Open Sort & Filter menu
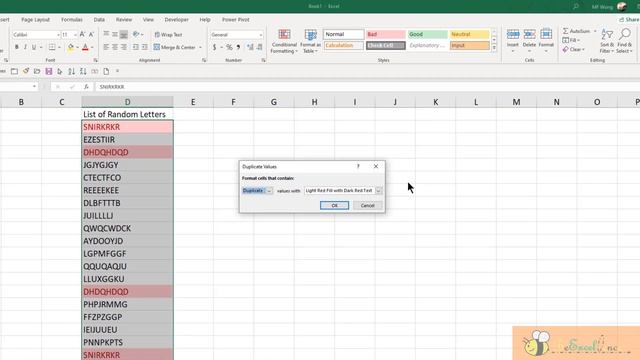 pyautogui.click(x=607, y=41)
